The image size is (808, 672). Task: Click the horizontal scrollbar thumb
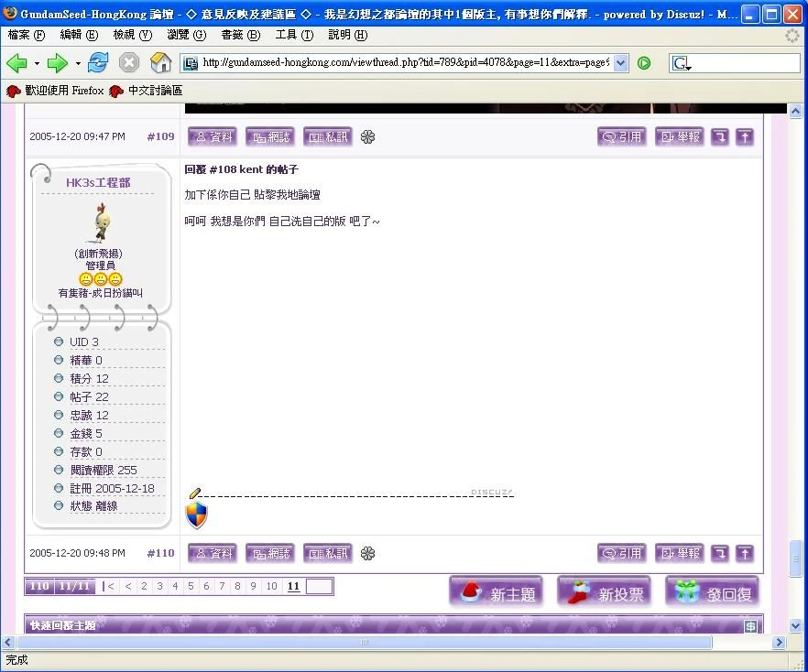(365, 642)
